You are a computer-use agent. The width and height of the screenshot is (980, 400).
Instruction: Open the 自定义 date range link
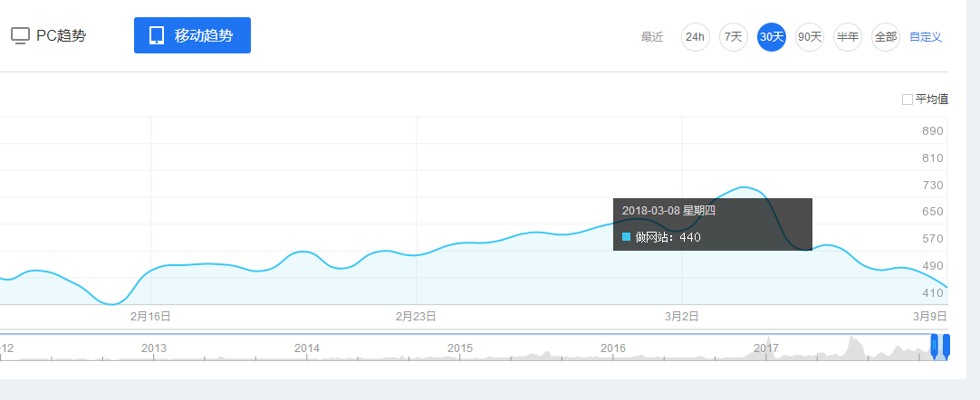[925, 37]
